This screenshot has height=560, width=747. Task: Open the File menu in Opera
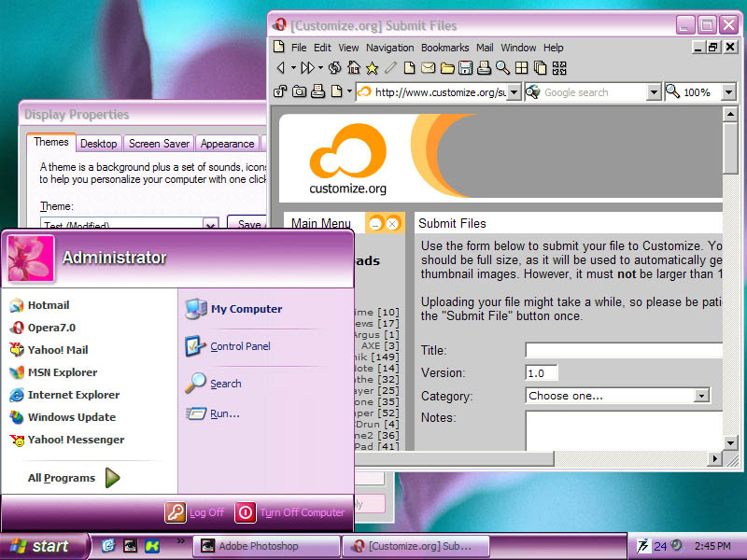coord(299,48)
